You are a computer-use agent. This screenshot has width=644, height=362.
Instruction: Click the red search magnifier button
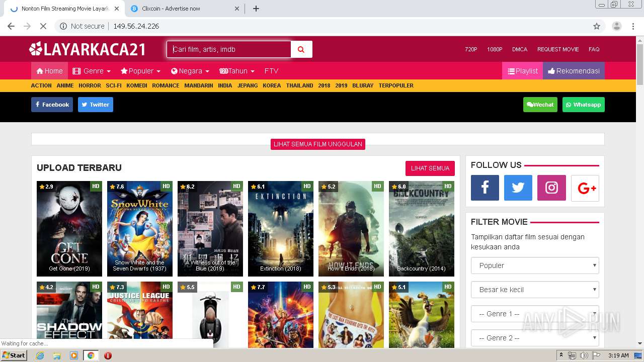coord(301,49)
